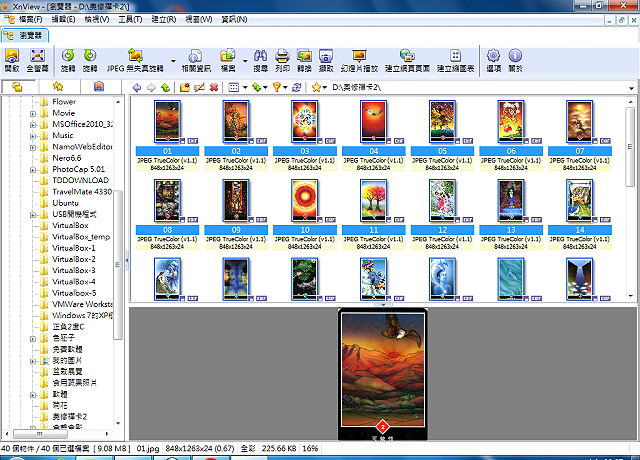Viewport: 640px width, 460px height.
Task: Switch to the Favorites star tab
Action: (x=58, y=87)
